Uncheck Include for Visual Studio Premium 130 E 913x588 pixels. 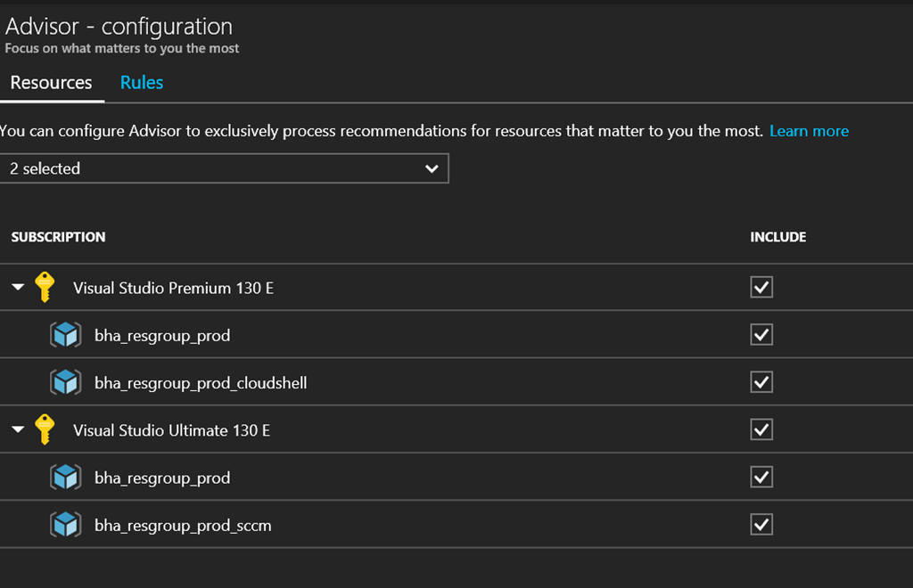coord(761,287)
